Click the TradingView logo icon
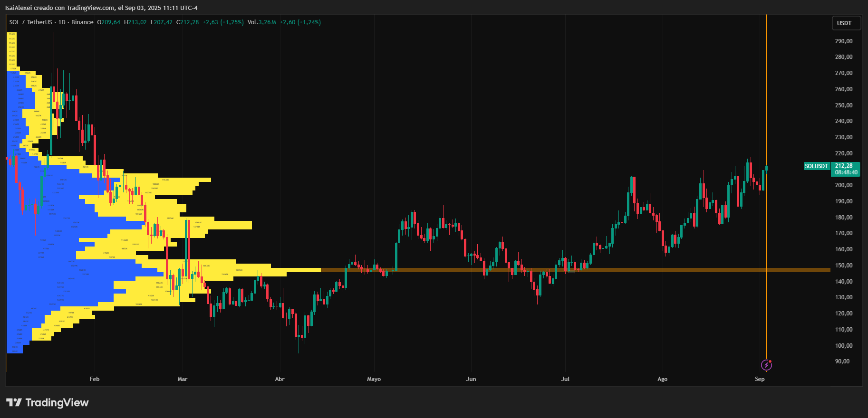This screenshot has width=868, height=418. 14,403
